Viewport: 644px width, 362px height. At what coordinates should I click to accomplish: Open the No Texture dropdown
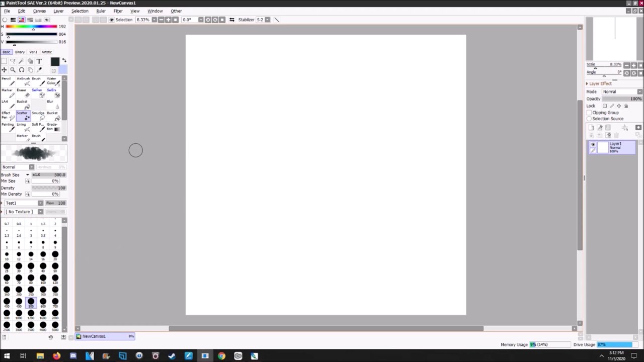pyautogui.click(x=24, y=212)
